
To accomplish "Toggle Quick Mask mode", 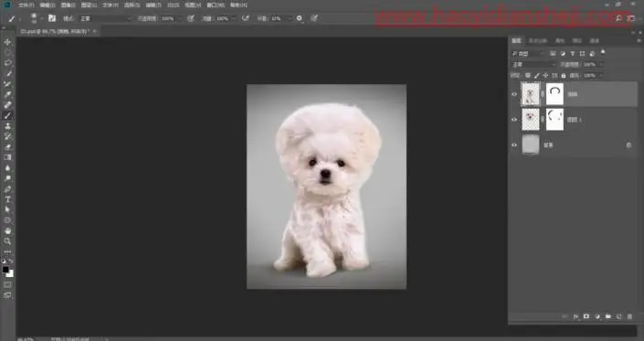I will [7, 284].
